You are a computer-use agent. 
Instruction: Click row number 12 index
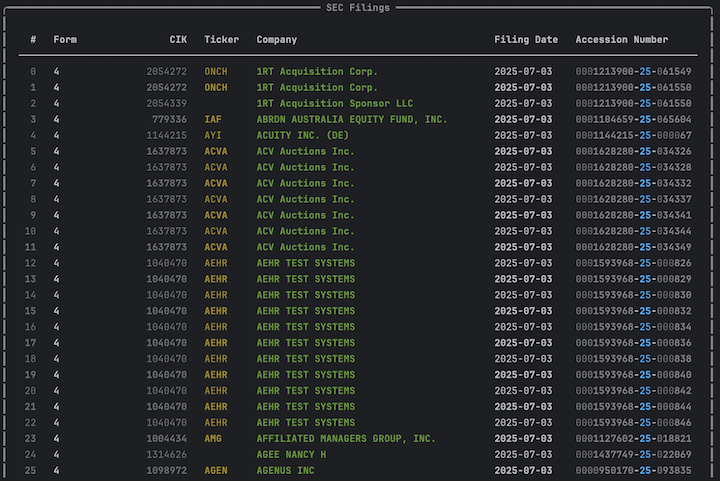click(30, 263)
